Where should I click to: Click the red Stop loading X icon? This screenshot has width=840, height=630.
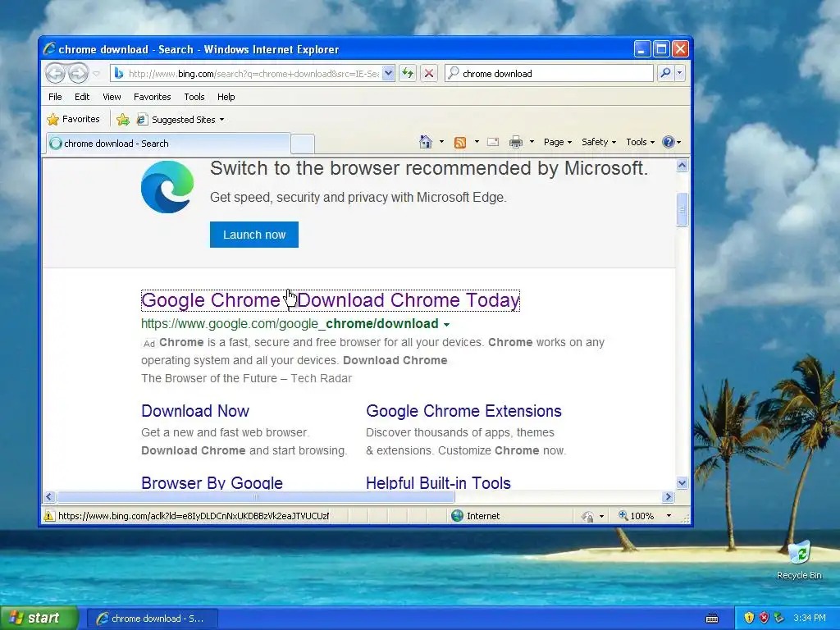click(x=429, y=73)
